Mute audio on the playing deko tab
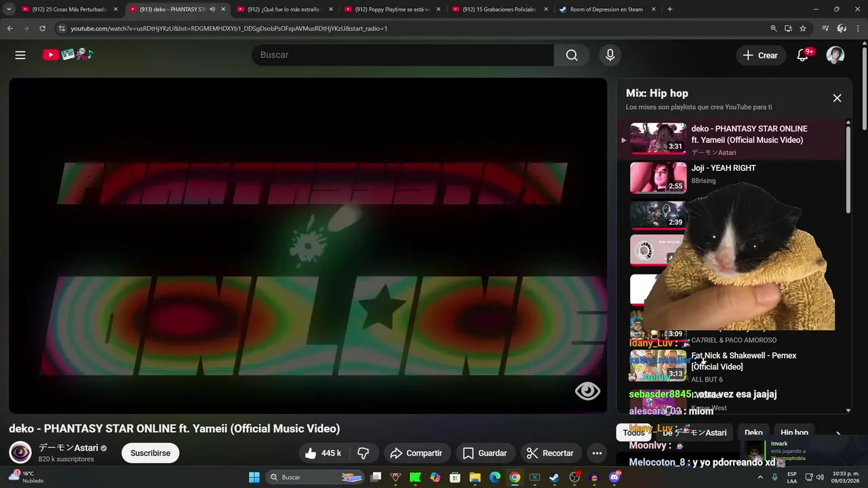This screenshot has height=488, width=868. click(x=212, y=9)
